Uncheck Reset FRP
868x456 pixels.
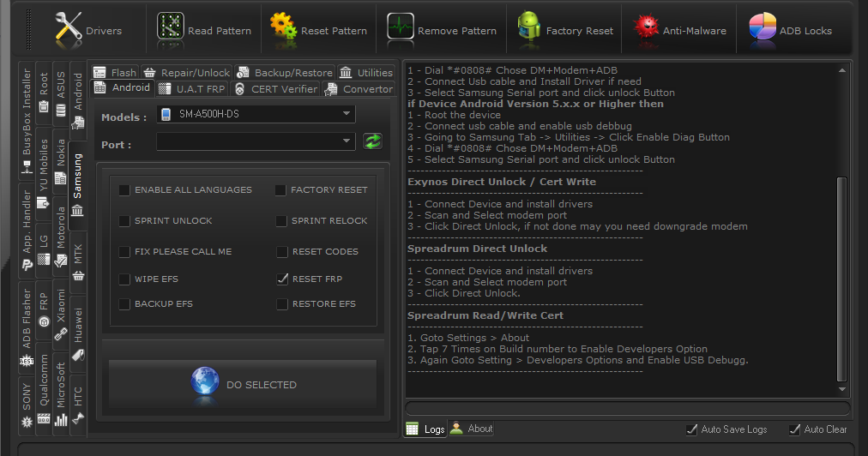282,279
